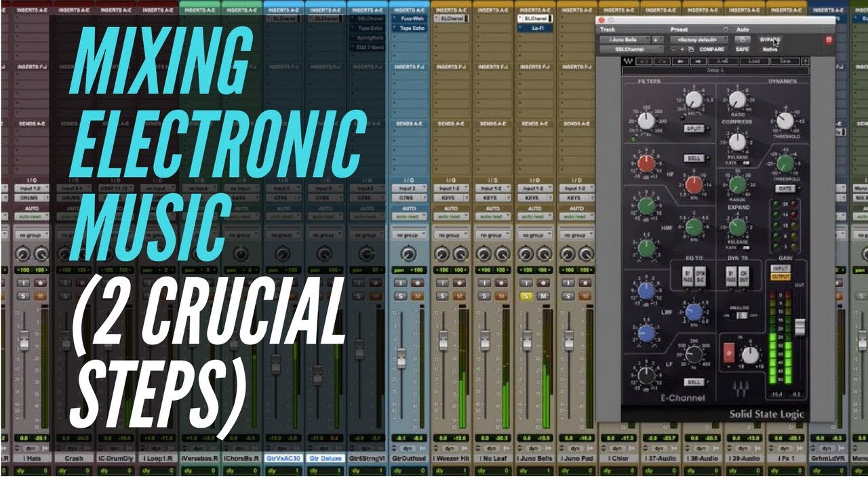Viewport: 868px width, 488px height.
Task: Adjust the low-pass filter white knob
Action: (693, 100)
